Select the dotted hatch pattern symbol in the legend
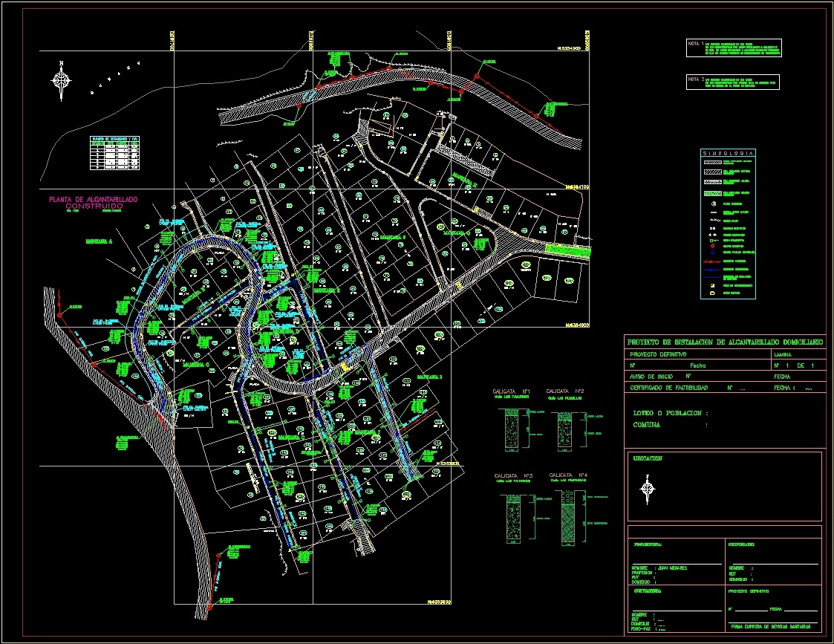The width and height of the screenshot is (834, 644). pyautogui.click(x=712, y=182)
